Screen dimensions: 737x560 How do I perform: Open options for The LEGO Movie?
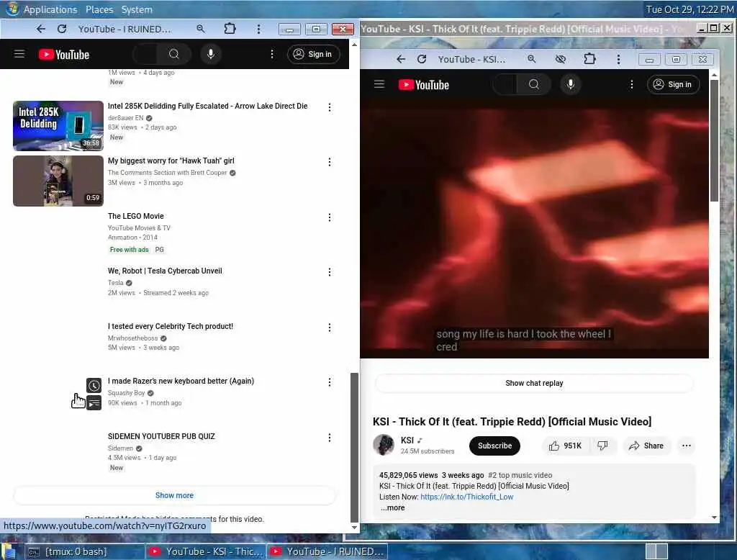click(330, 217)
